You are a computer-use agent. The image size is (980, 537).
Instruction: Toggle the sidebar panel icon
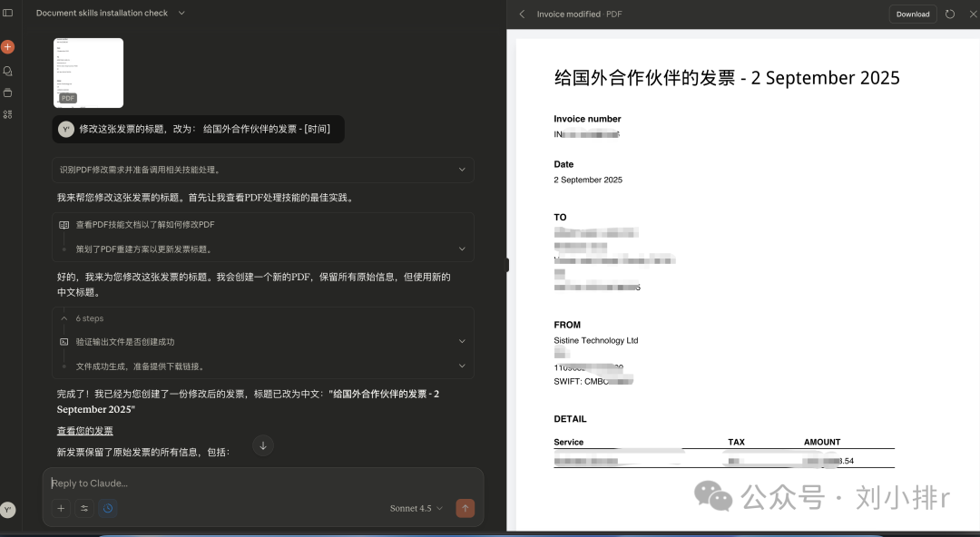(8, 13)
